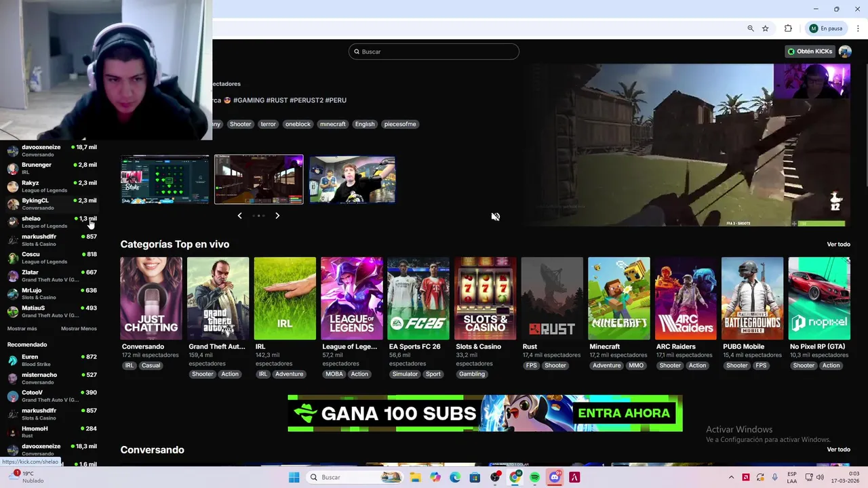Viewport: 868px width, 488px height.
Task: Go to next featured stream arrow
Action: click(277, 216)
